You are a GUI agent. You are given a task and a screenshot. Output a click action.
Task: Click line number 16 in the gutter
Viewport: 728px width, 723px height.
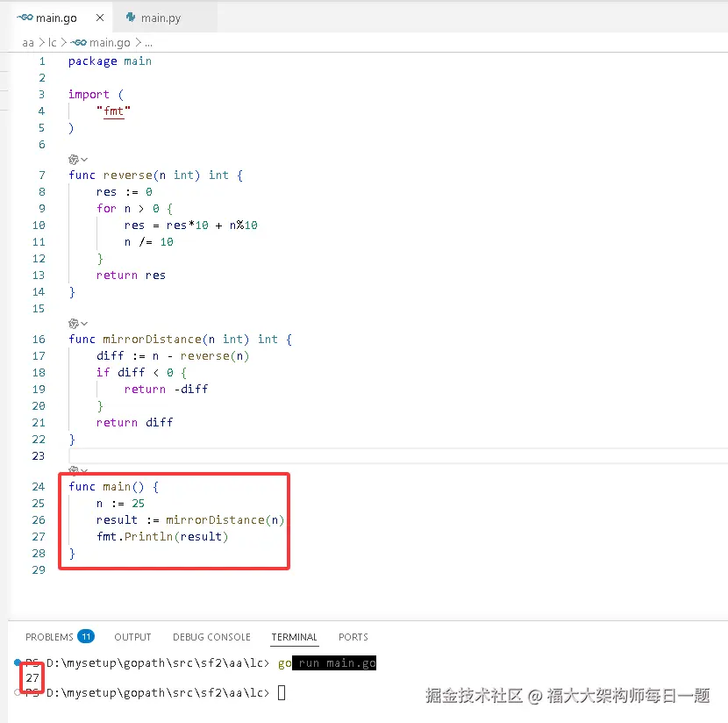39,340
